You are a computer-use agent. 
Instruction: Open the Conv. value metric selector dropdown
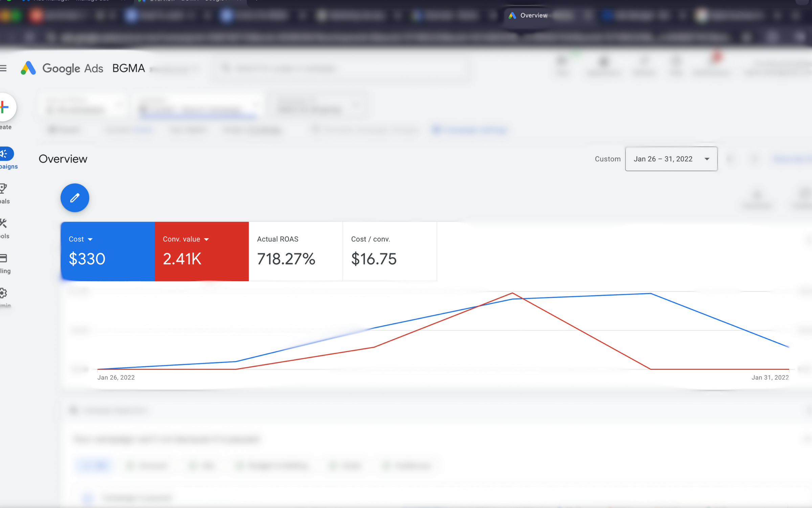[x=206, y=239]
